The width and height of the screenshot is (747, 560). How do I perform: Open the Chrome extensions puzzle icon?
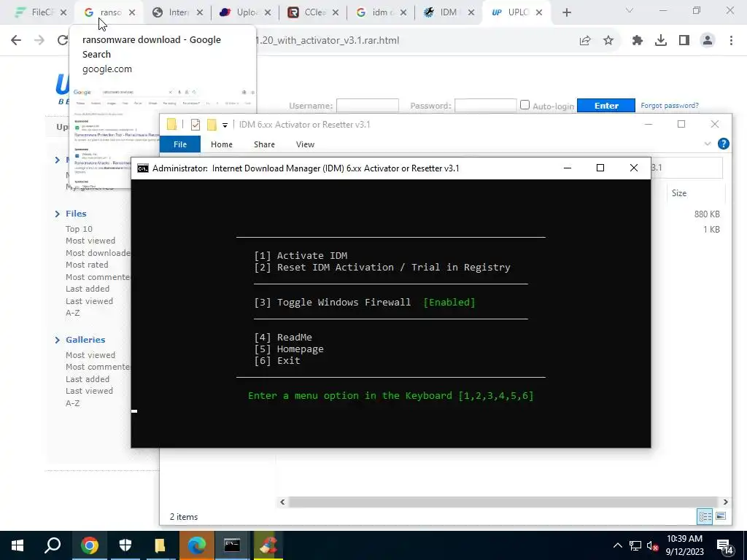coord(638,41)
